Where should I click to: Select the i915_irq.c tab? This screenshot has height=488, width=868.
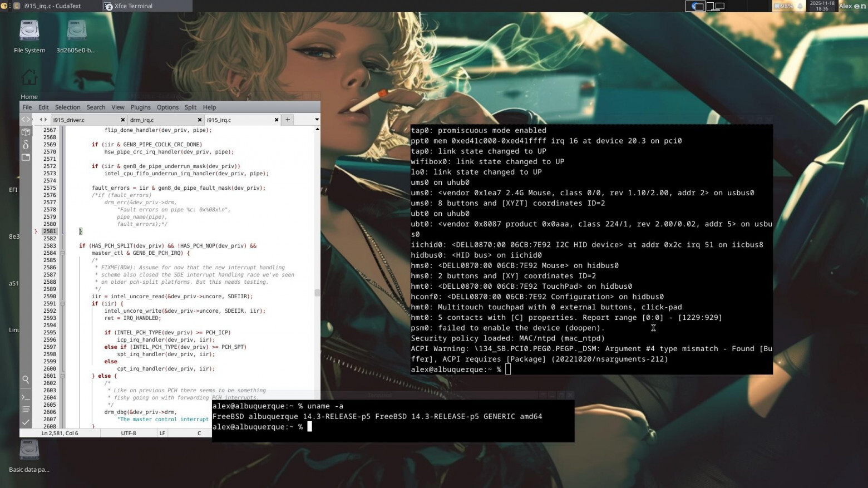[x=242, y=120]
